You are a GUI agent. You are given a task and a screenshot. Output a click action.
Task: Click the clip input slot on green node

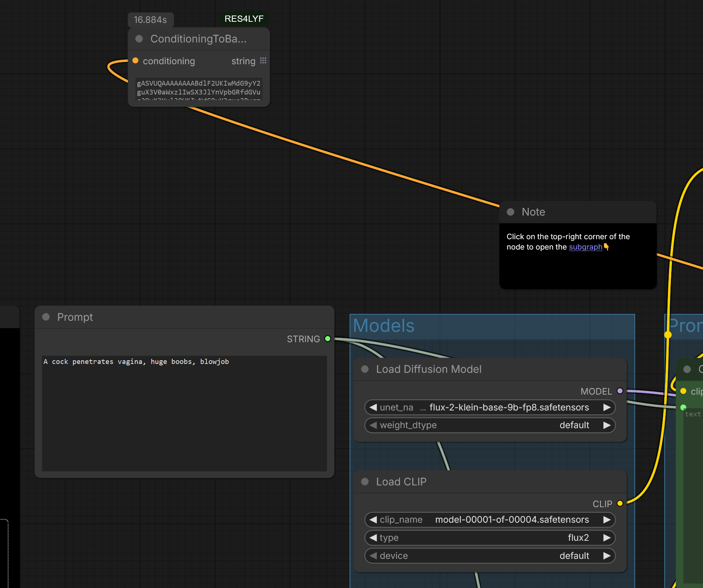683,391
